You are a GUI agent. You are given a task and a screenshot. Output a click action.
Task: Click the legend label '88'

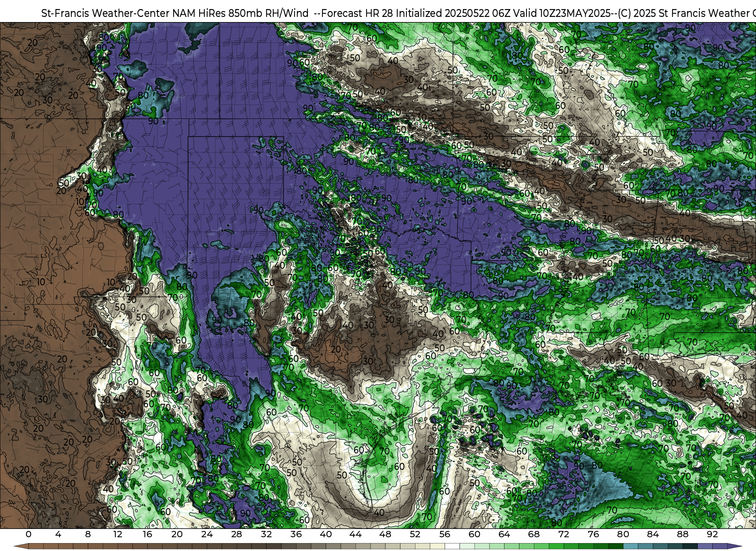(683, 534)
